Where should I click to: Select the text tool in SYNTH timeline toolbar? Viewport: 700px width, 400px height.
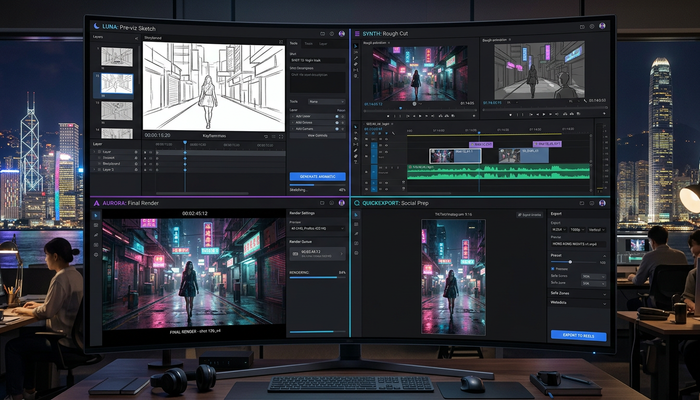point(356,162)
